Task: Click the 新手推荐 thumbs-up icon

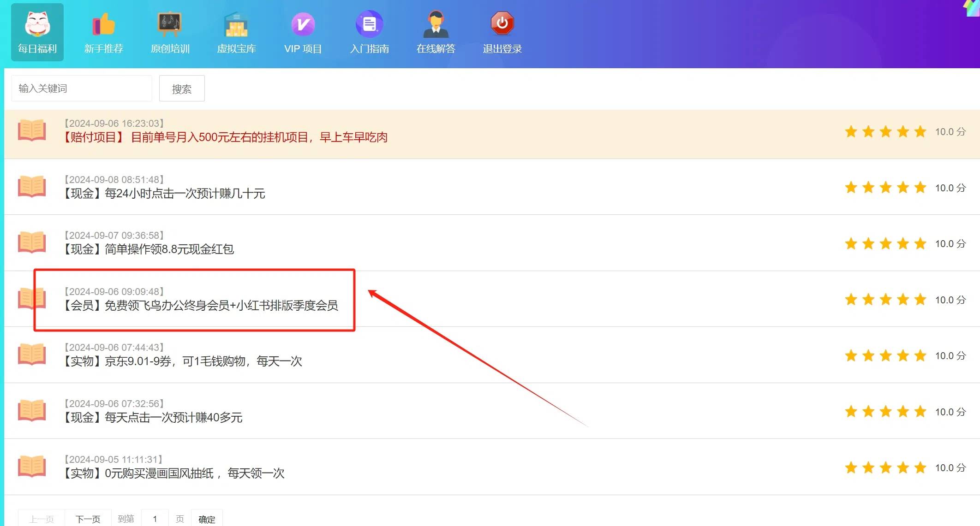Action: [104, 24]
